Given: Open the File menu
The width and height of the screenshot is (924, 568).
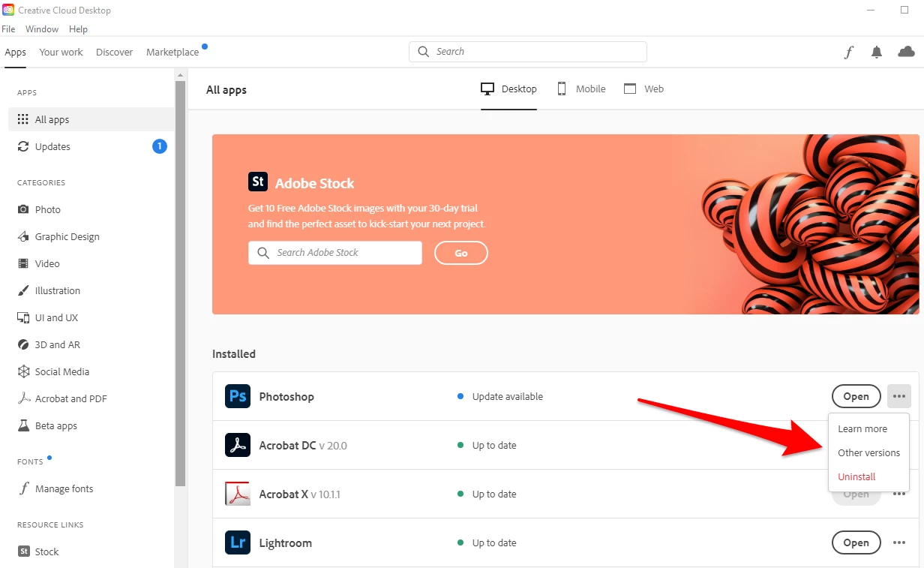Looking at the screenshot, I should coord(8,29).
